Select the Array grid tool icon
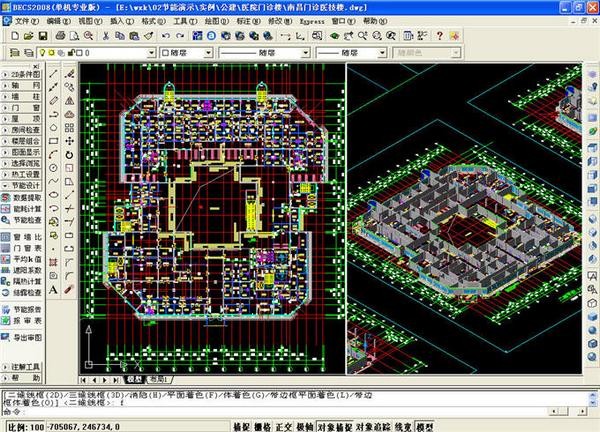600x432 pixels. tap(69, 128)
